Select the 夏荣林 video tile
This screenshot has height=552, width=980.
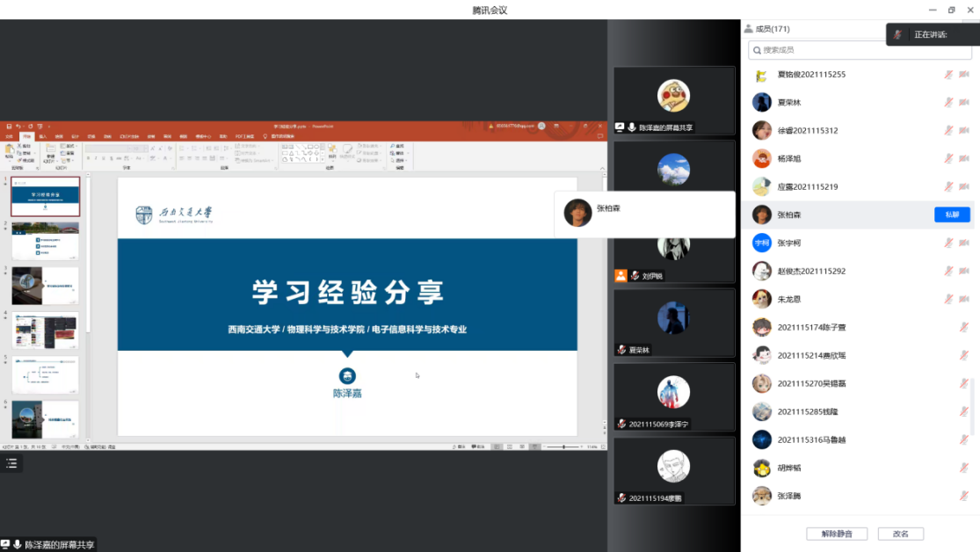(674, 321)
